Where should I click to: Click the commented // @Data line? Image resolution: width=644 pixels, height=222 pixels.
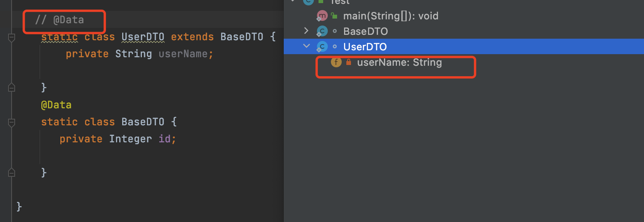(60, 20)
